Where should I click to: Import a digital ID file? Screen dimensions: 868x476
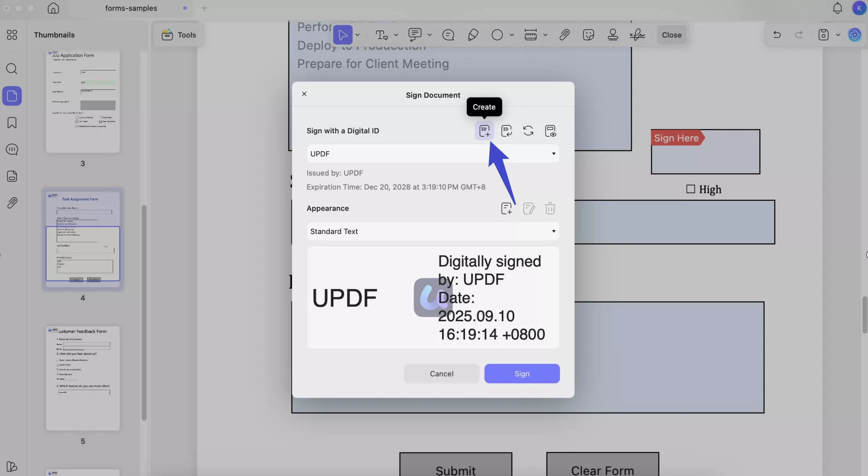pyautogui.click(x=506, y=131)
